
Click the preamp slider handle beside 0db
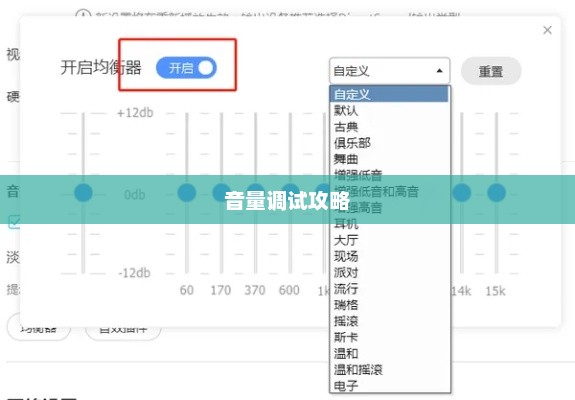(x=83, y=193)
